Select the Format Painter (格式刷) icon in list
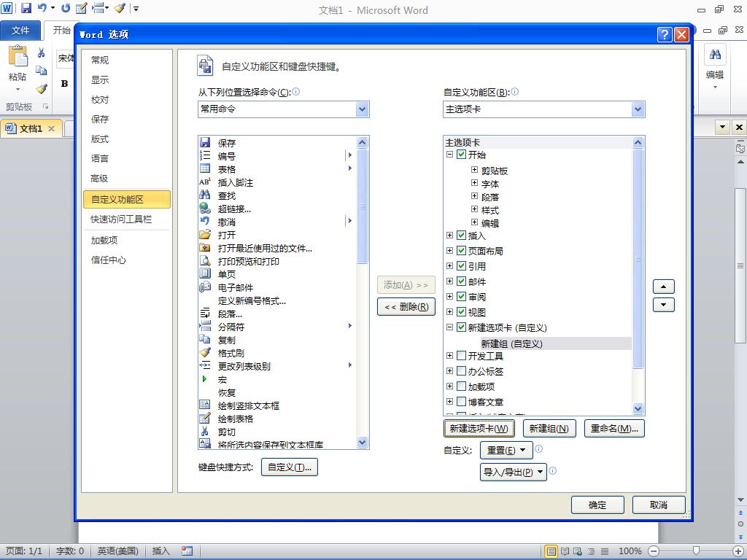Viewport: 747px width, 560px height. (205, 352)
